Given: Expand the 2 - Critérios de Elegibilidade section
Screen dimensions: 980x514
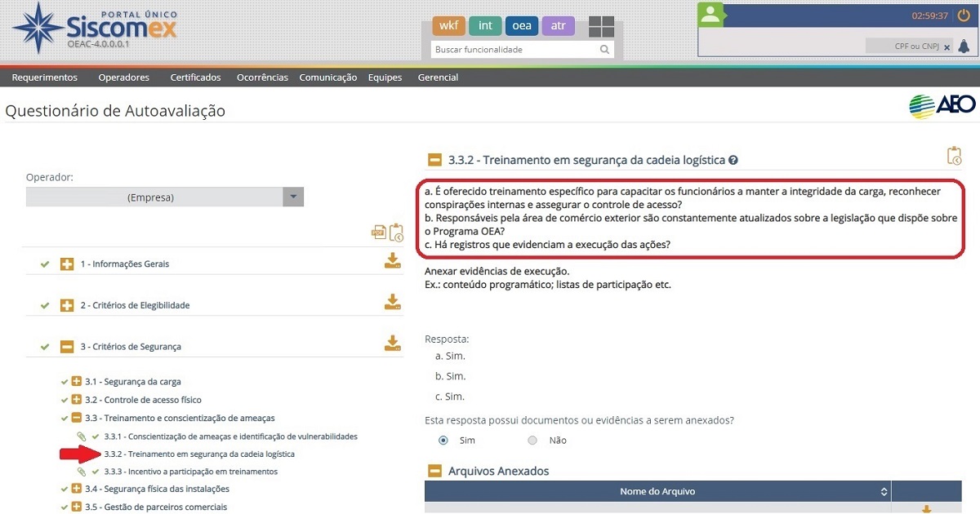Looking at the screenshot, I should (x=65, y=304).
